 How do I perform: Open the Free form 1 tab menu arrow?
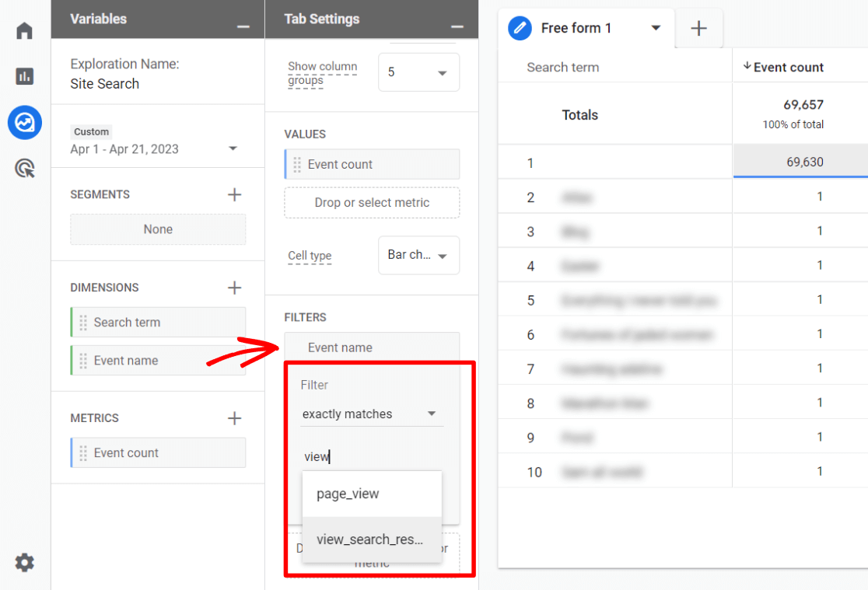point(656,28)
